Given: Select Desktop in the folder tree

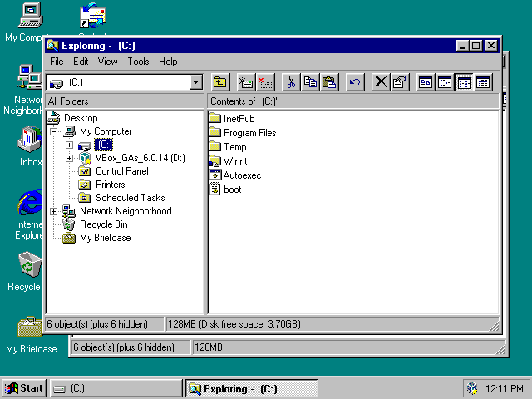Looking at the screenshot, I should 81,118.
